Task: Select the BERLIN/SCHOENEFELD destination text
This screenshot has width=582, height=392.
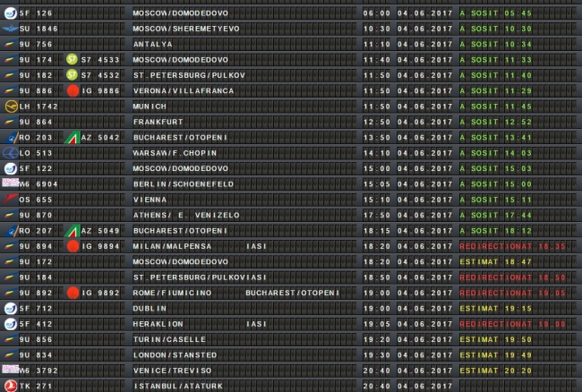Action: (184, 184)
